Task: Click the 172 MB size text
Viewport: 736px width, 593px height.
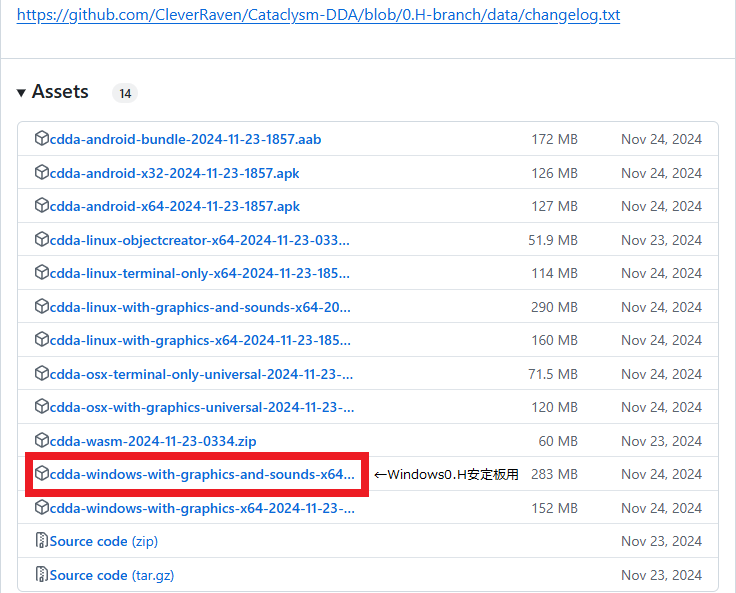Action: click(554, 139)
